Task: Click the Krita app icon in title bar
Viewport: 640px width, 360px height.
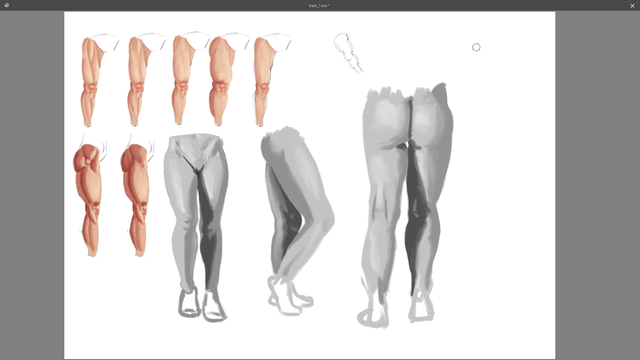Action: coord(7,5)
